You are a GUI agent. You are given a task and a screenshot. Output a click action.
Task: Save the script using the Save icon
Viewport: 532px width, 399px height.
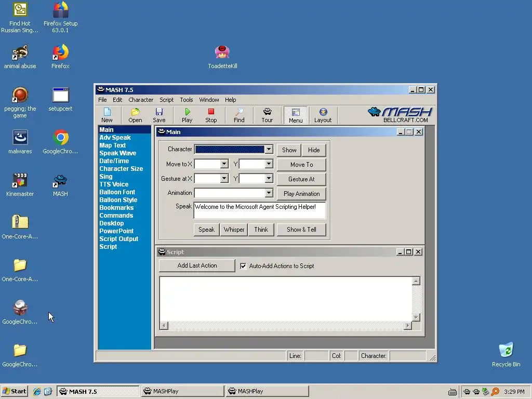(159, 115)
